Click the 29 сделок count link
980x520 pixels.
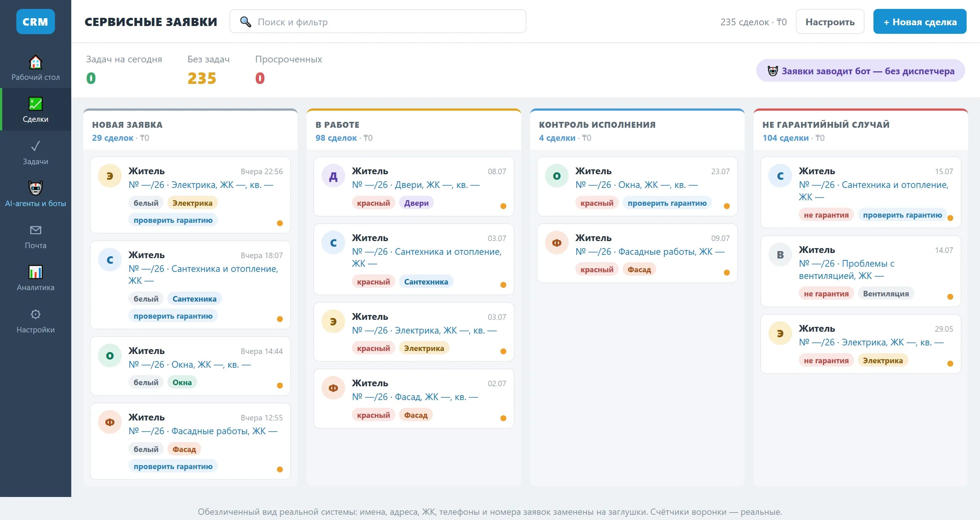pyautogui.click(x=112, y=138)
